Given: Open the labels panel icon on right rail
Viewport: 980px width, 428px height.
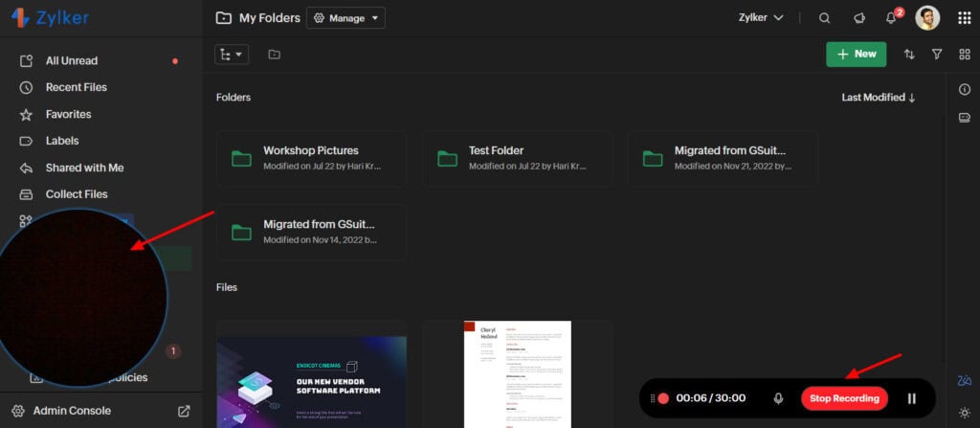Looking at the screenshot, I should (x=965, y=118).
